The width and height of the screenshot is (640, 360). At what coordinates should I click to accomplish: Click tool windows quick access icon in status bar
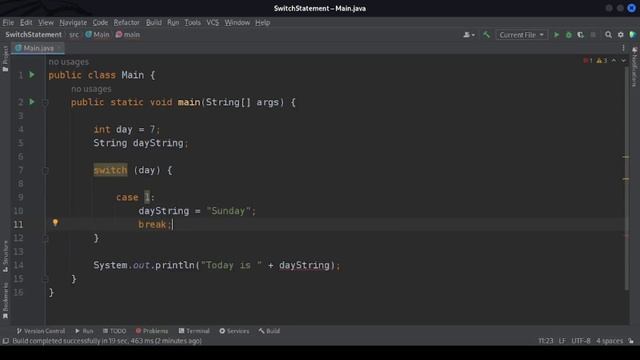tap(6, 341)
